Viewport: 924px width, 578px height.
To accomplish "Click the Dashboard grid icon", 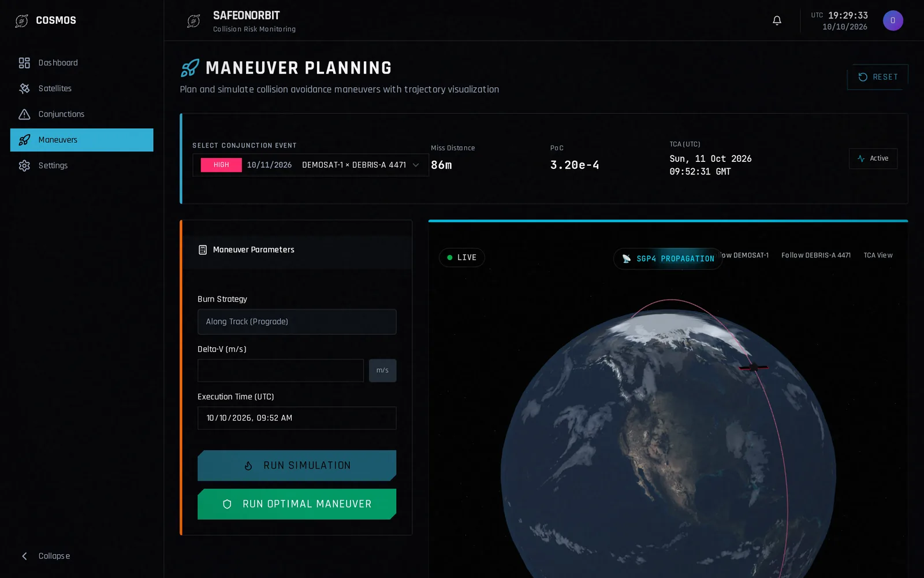I will [24, 63].
